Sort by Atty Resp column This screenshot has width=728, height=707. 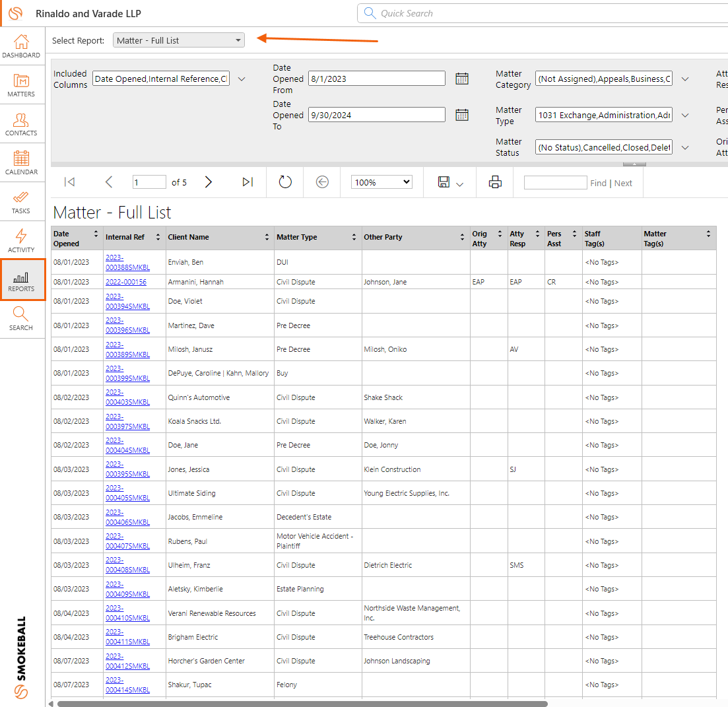click(x=537, y=234)
